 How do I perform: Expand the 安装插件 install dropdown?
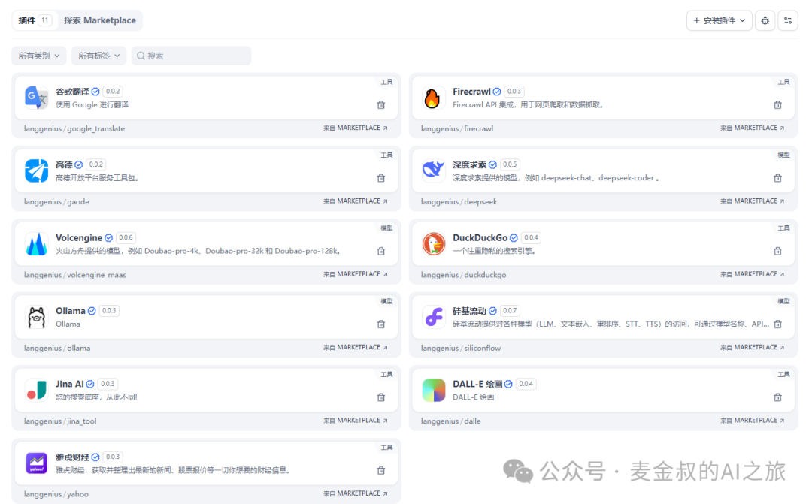tap(720, 21)
